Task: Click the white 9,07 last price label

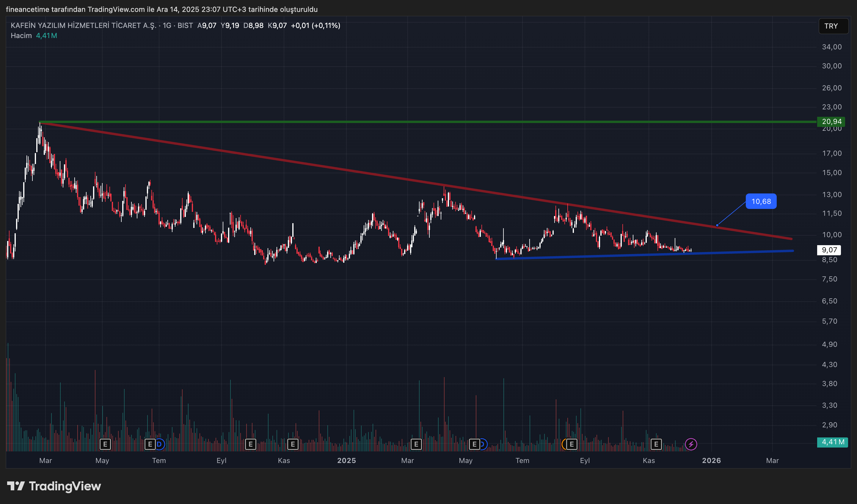Action: tap(829, 250)
